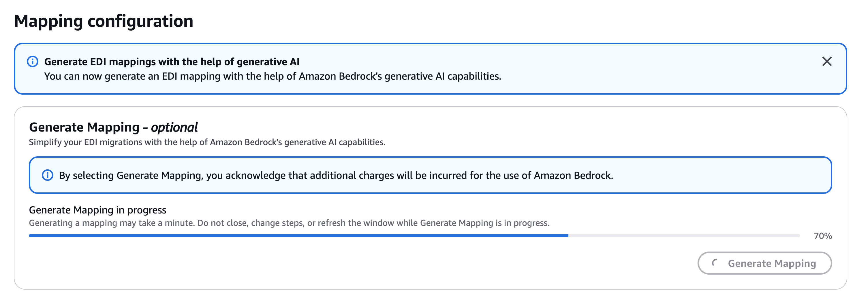Click the loading spinner inside the Generate Mapping button
The height and width of the screenshot is (300, 868).
pyautogui.click(x=714, y=263)
